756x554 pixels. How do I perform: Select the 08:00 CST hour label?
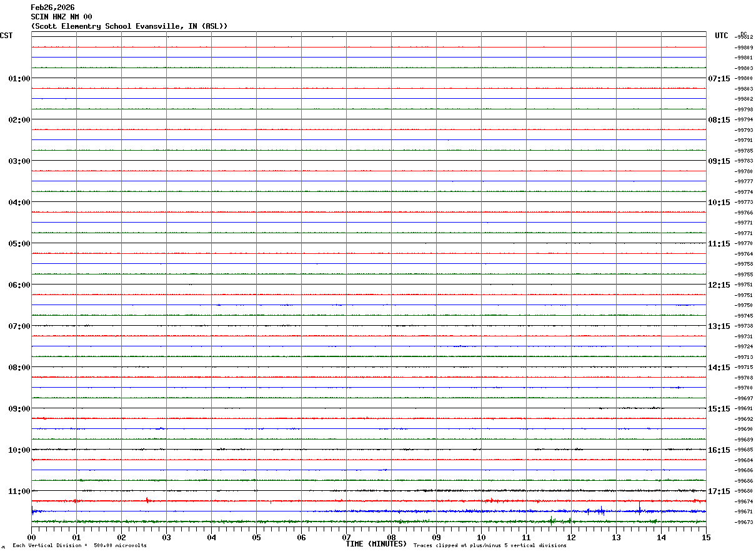(x=19, y=368)
